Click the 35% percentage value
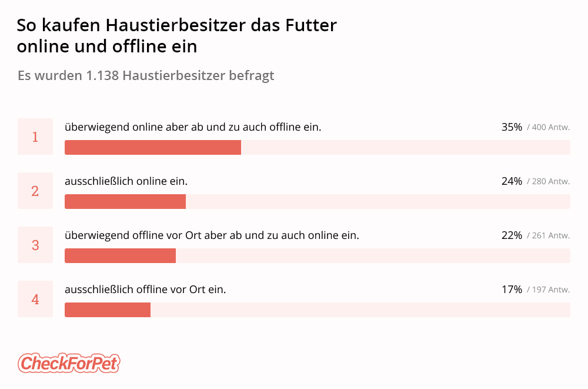588x389 pixels. pyautogui.click(x=512, y=127)
